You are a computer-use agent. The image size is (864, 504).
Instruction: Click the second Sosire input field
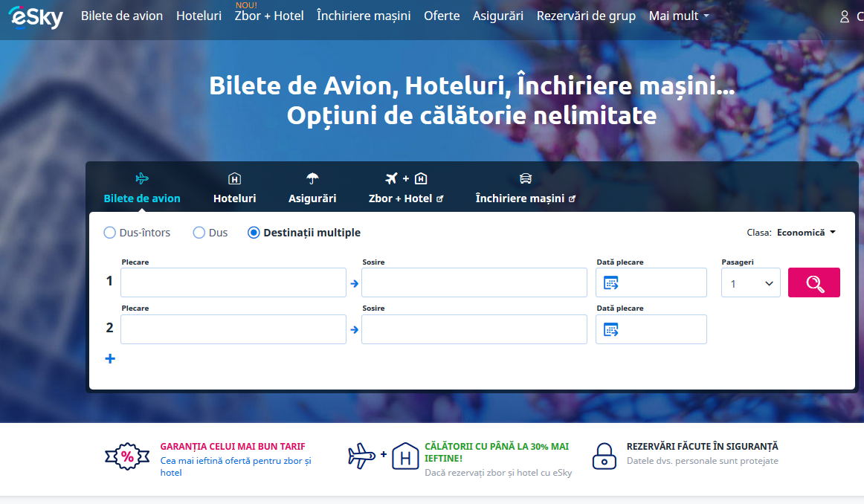pyautogui.click(x=474, y=329)
